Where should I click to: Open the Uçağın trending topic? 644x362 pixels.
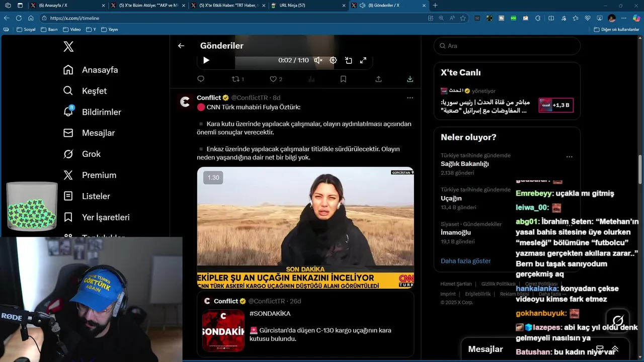tap(451, 199)
